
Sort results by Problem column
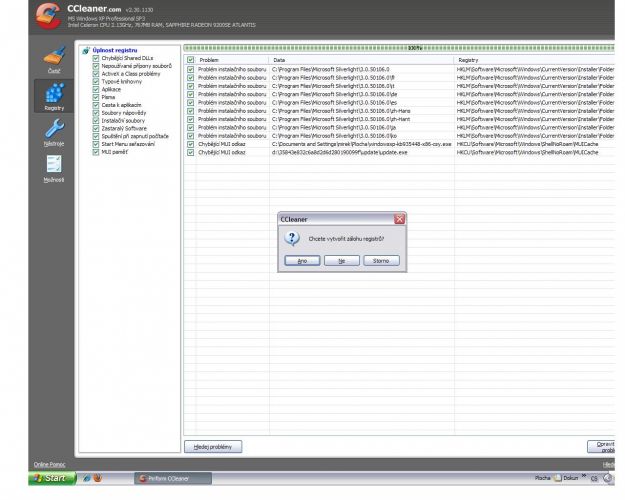pyautogui.click(x=232, y=60)
